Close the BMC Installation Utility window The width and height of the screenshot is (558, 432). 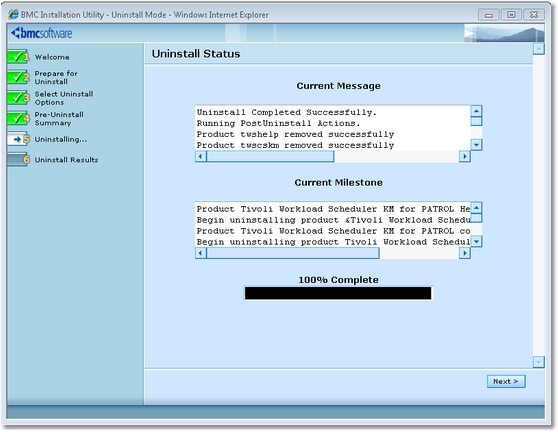tap(534, 15)
